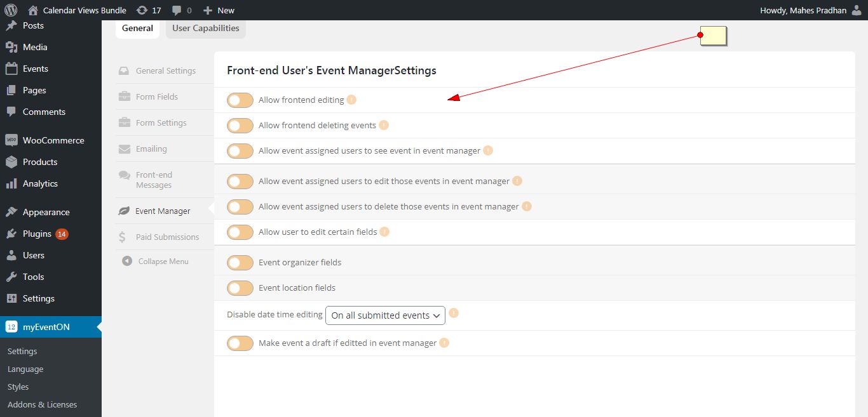
Task: Turn on Event organizer fields switch
Action: coord(240,263)
